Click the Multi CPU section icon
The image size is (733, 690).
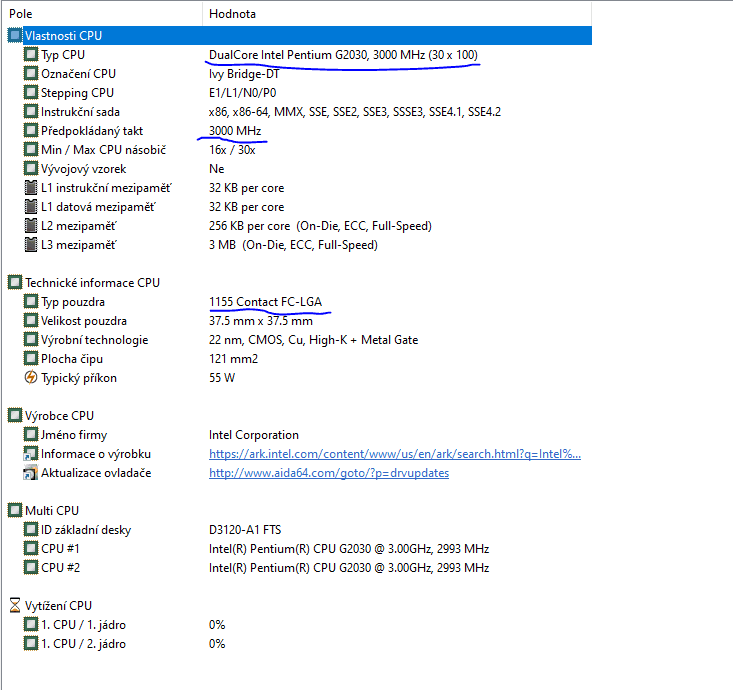(15, 510)
